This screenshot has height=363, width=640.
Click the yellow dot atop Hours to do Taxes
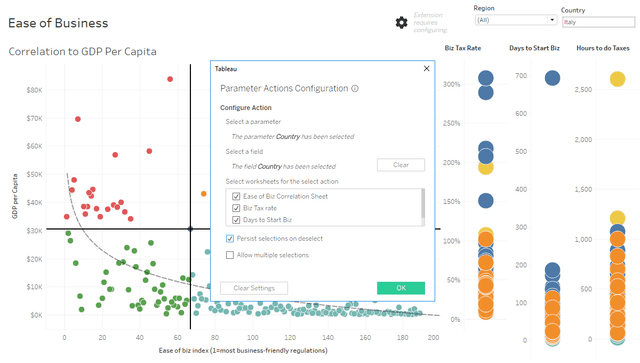click(x=618, y=79)
